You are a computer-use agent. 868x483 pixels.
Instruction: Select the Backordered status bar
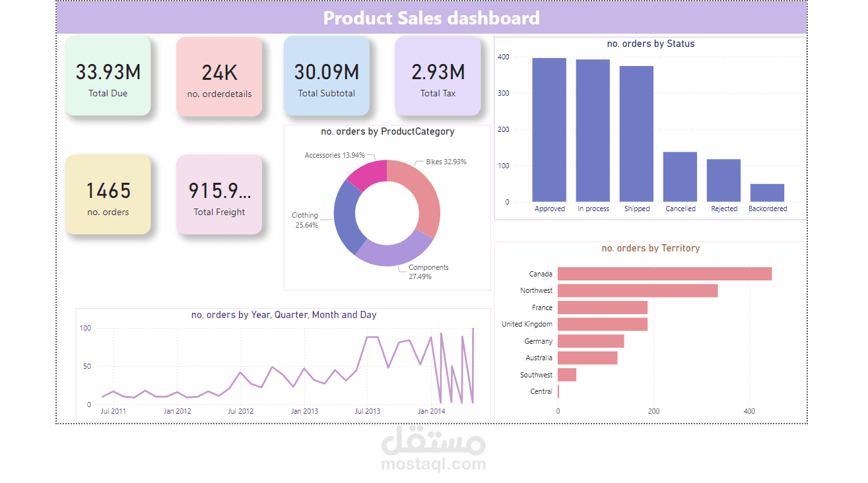click(x=767, y=193)
